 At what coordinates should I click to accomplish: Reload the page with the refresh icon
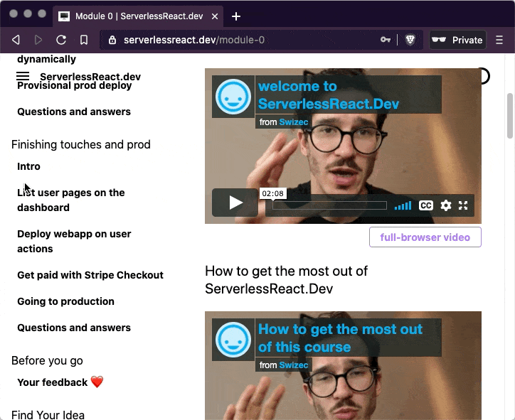61,40
